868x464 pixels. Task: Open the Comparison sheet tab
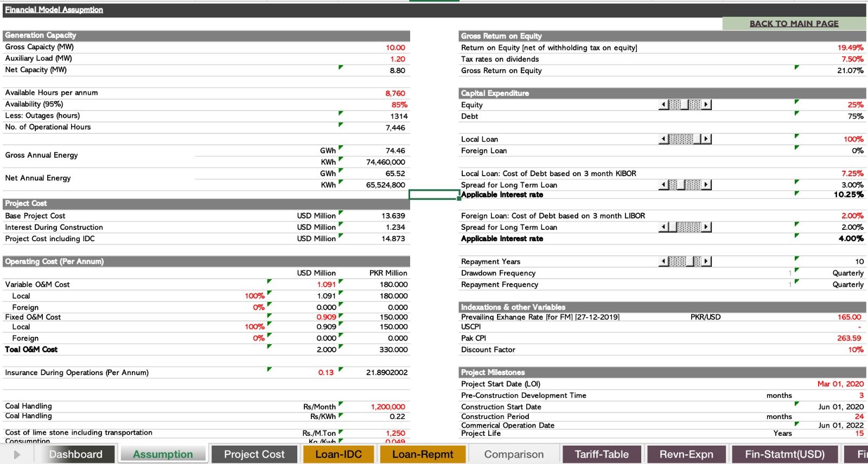[514, 454]
